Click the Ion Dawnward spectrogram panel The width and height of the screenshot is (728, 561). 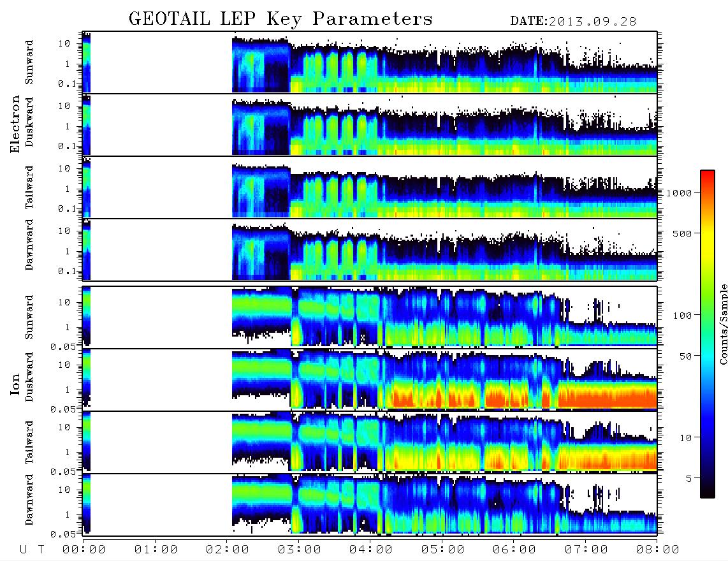pos(370,504)
